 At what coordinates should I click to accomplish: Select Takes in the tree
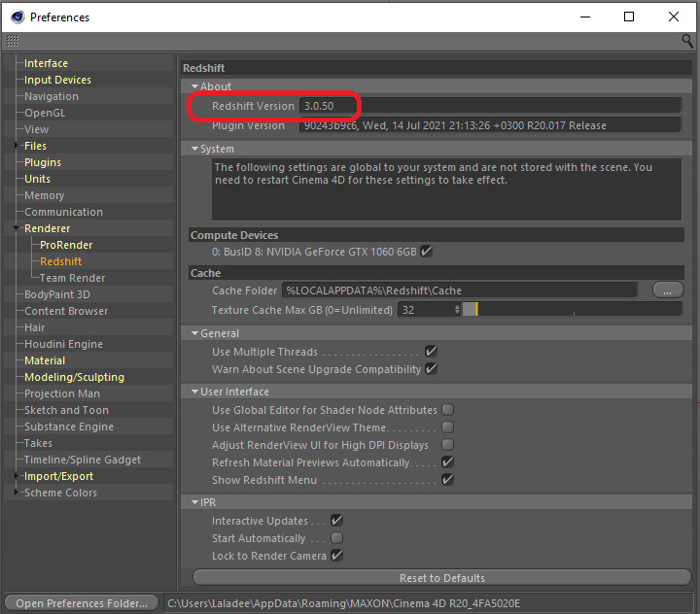click(38, 443)
